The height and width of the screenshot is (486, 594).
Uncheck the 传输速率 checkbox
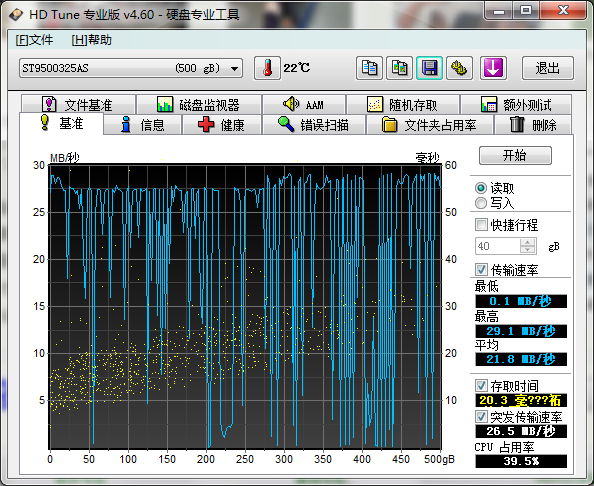tap(481, 270)
